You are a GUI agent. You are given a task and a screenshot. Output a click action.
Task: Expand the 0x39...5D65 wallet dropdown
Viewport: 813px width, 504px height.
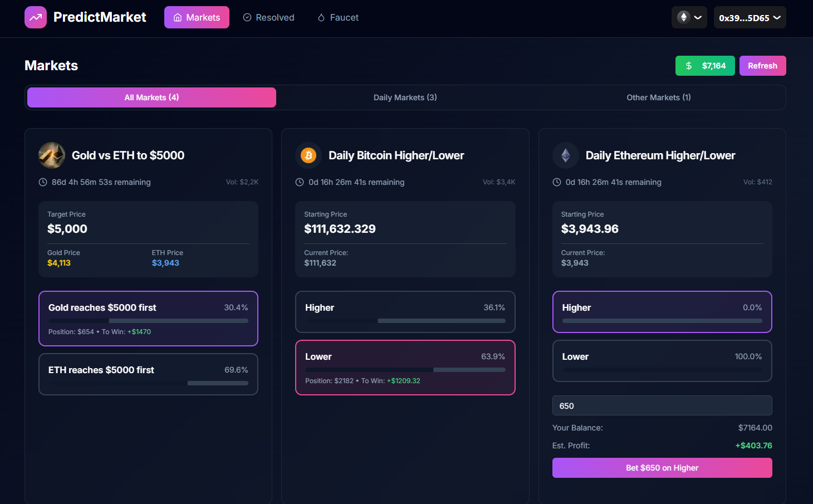point(750,17)
